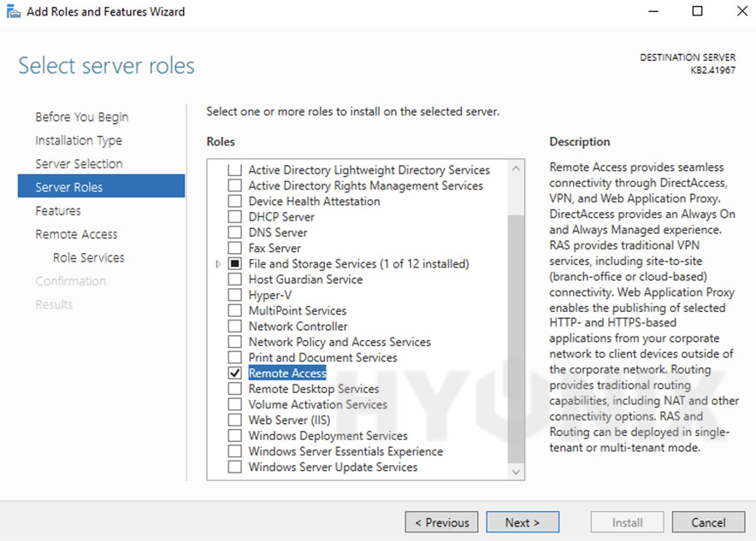
Task: Navigate to the Before You Begin step
Action: (82, 116)
